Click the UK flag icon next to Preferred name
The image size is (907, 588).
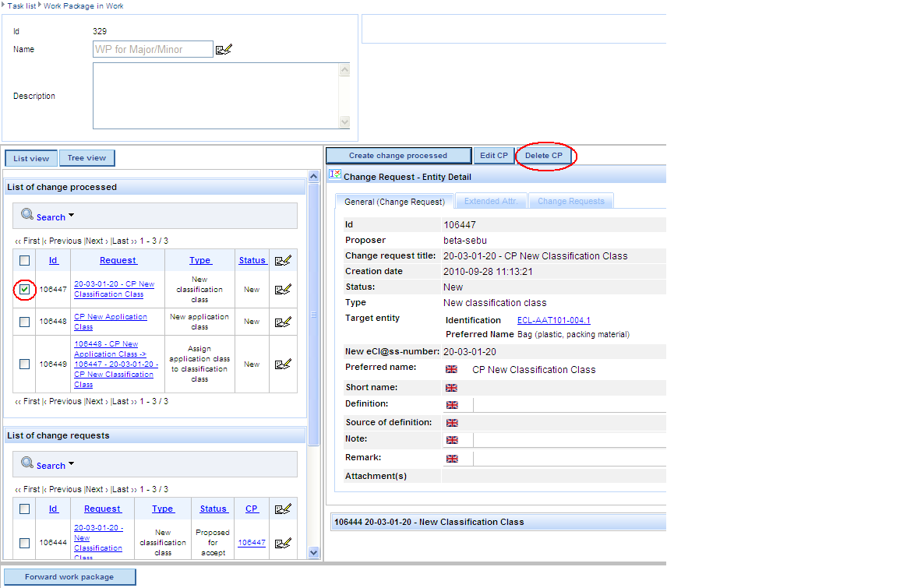click(x=451, y=370)
